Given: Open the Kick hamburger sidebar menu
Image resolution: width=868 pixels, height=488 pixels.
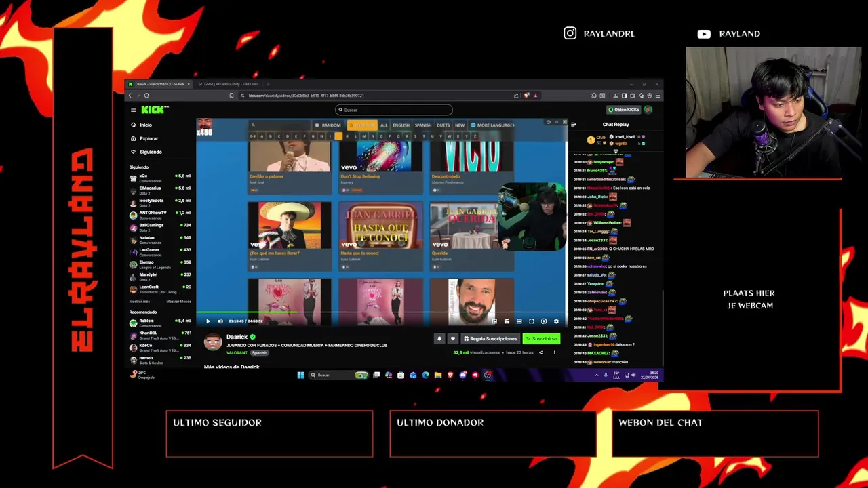Looking at the screenshot, I should pos(133,110).
